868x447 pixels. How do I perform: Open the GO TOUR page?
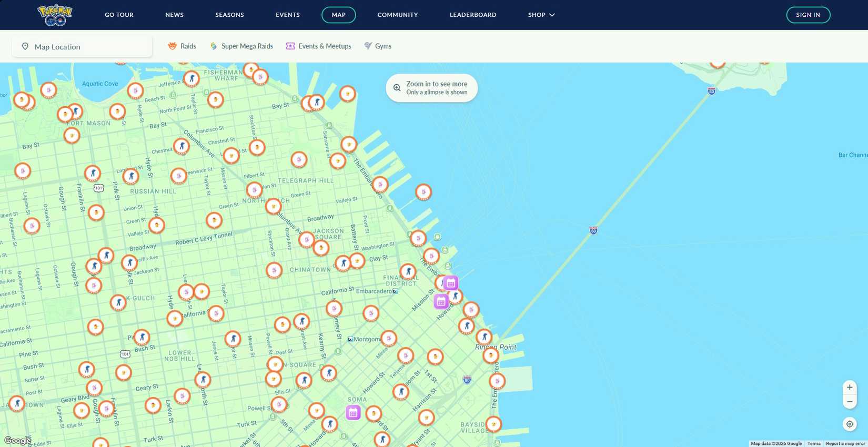[x=119, y=15]
